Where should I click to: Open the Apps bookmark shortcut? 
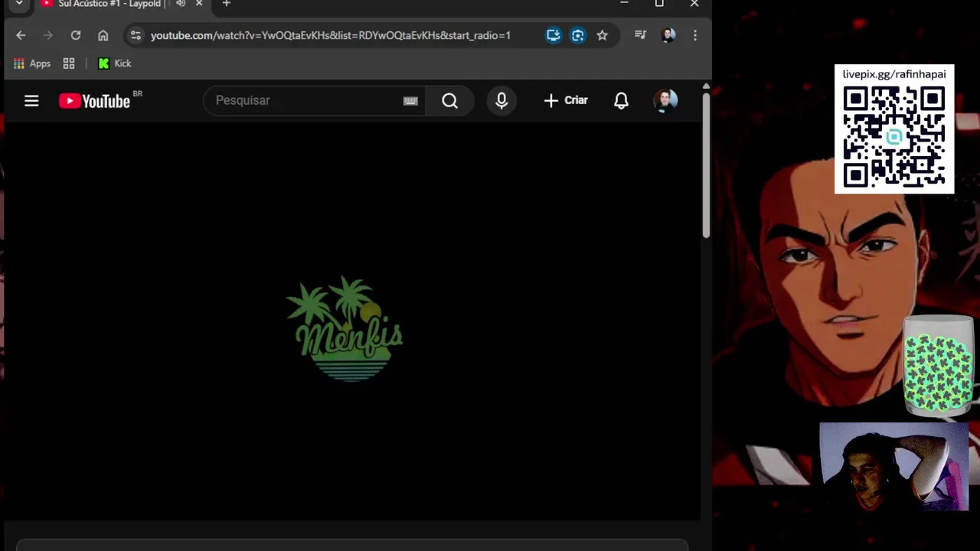pos(32,64)
